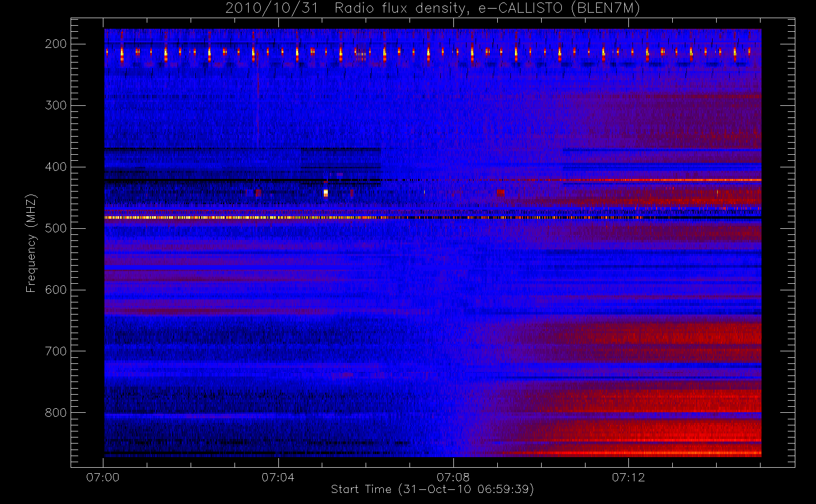Click the 07:08 time tick label
Screen dimensions: 816x504
(453, 477)
